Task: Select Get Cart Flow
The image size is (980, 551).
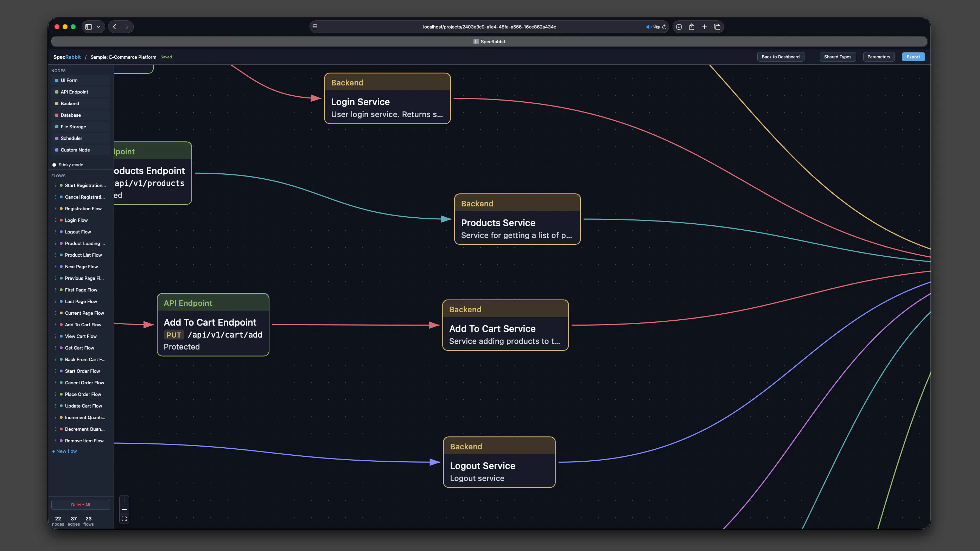Action: coord(81,347)
